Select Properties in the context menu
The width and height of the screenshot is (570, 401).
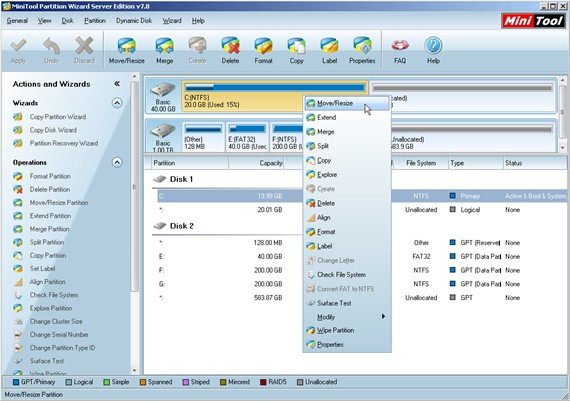[x=347, y=344]
